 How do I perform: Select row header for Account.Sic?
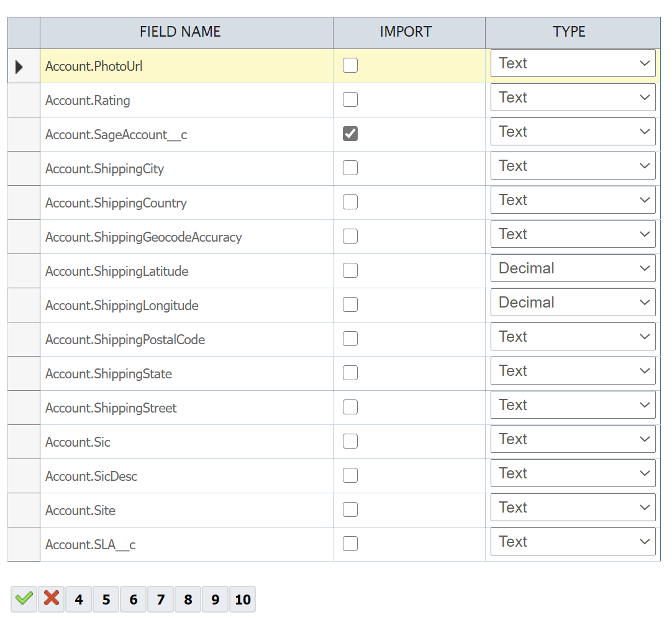tap(24, 442)
